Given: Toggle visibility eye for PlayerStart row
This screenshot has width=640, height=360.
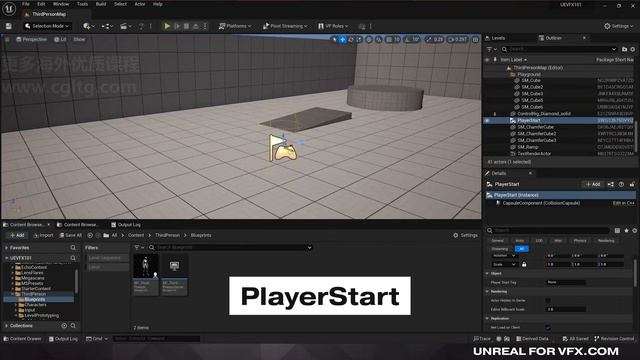Looking at the screenshot, I should [x=487, y=121].
